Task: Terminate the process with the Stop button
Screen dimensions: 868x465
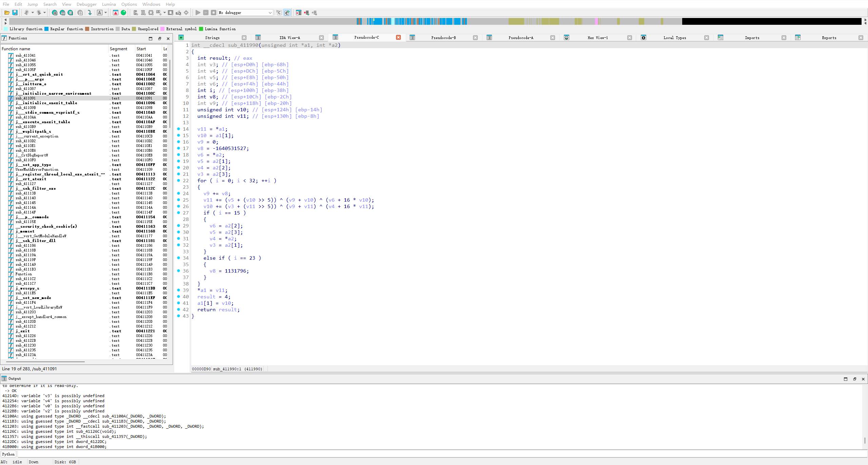Action: pos(214,13)
